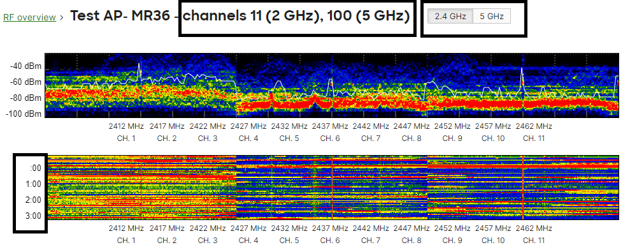Click 2432 MHz label under the dBm chart
Screen dimensions: 644x252
coord(289,126)
